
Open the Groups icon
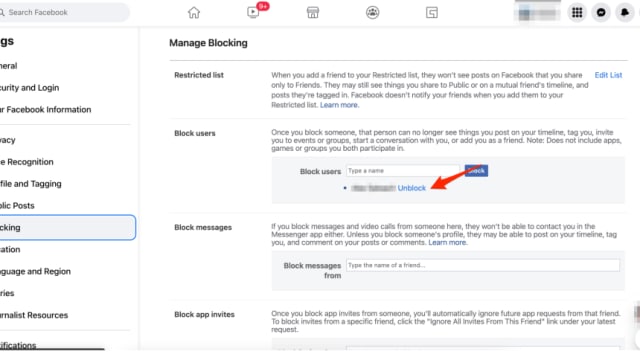click(x=372, y=13)
